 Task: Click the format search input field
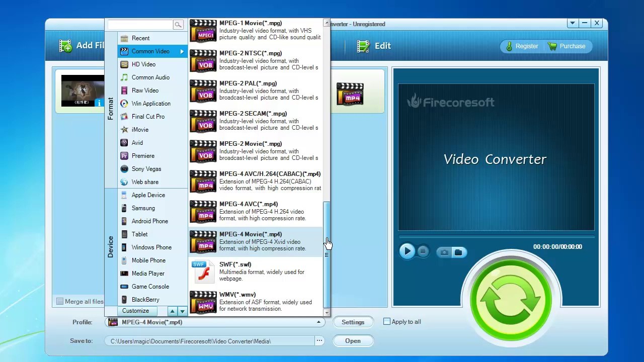pyautogui.click(x=140, y=25)
